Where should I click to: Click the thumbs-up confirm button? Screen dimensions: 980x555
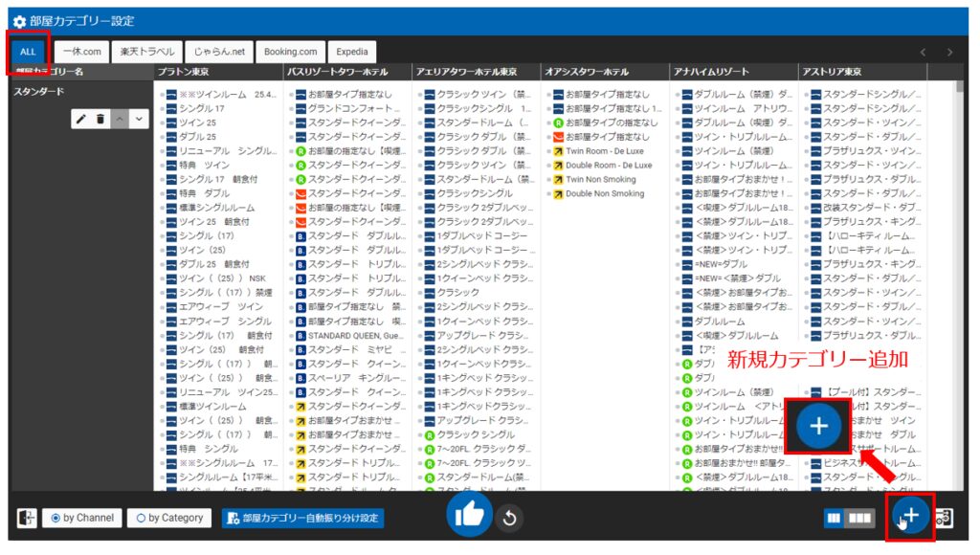[469, 516]
